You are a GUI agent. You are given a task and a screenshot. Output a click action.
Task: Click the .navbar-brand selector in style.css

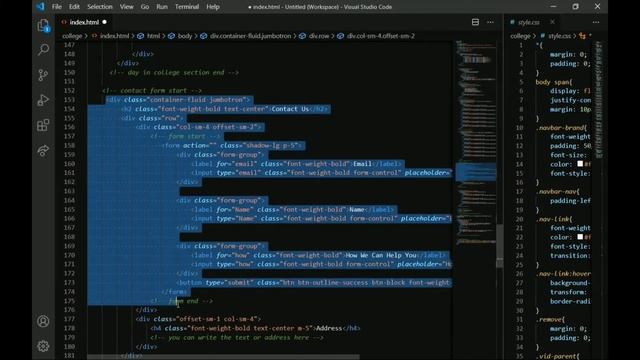[561, 127]
